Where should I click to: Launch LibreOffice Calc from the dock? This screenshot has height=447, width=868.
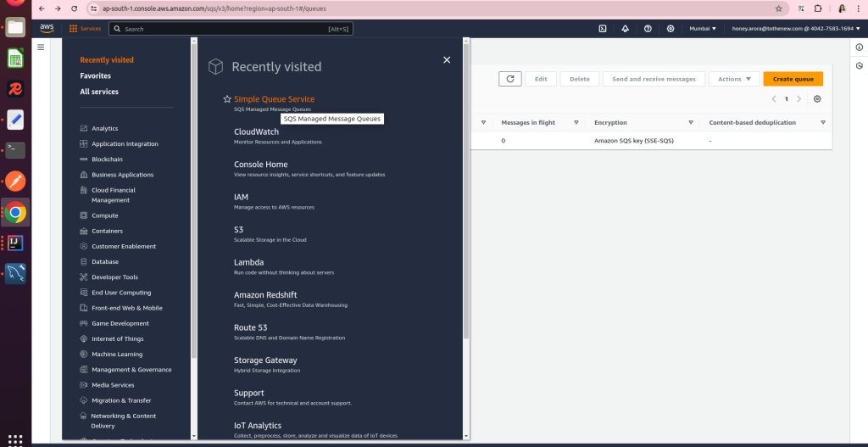15,59
